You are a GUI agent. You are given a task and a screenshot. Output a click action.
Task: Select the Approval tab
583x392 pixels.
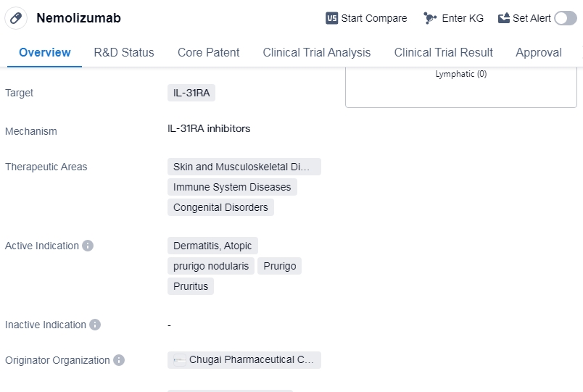pos(538,52)
